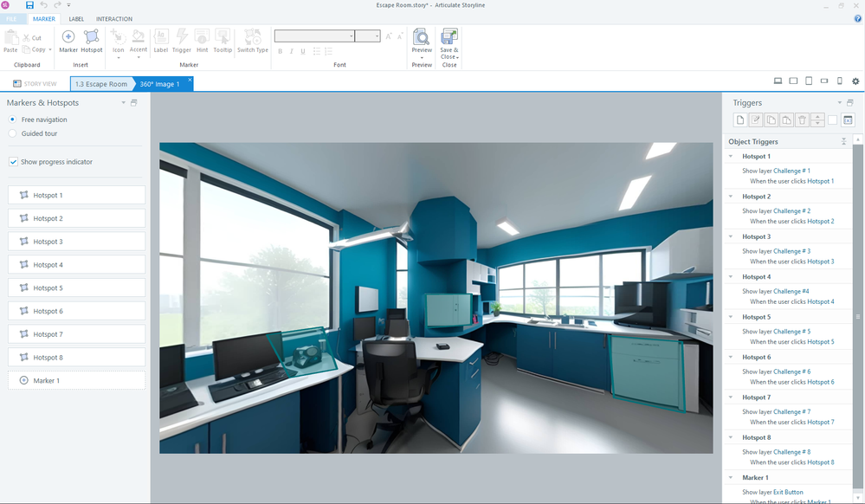
Task: Select Free navigation radio button
Action: pos(13,120)
